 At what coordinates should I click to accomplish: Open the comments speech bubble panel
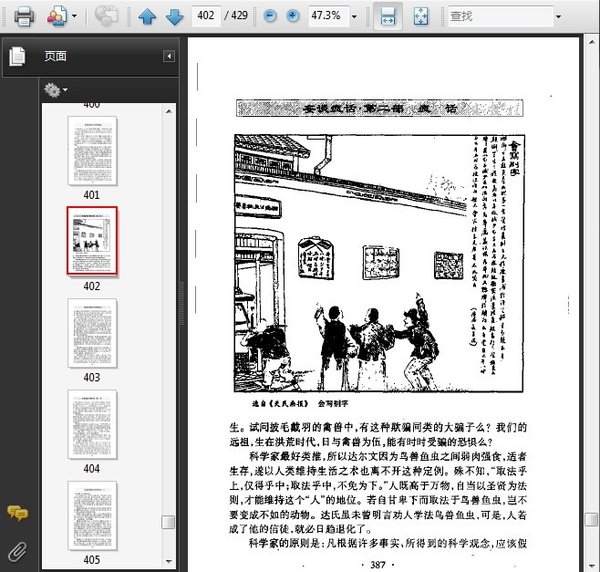point(17,513)
